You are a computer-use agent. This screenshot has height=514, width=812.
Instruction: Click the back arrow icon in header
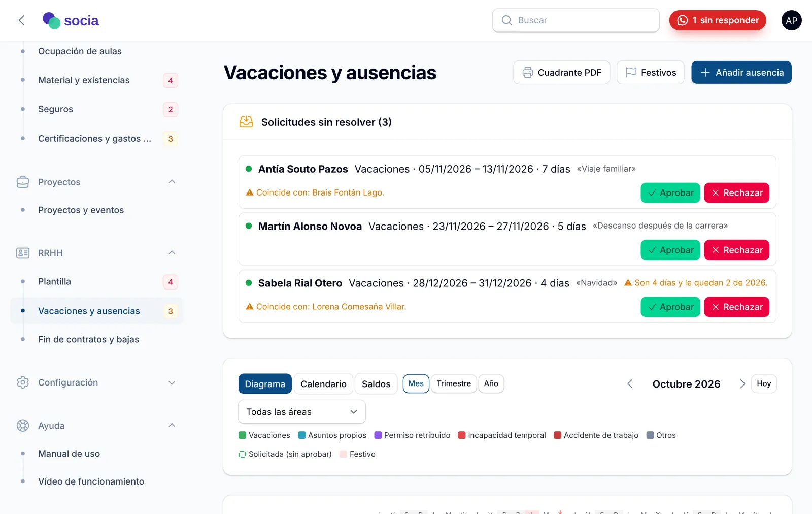click(21, 20)
